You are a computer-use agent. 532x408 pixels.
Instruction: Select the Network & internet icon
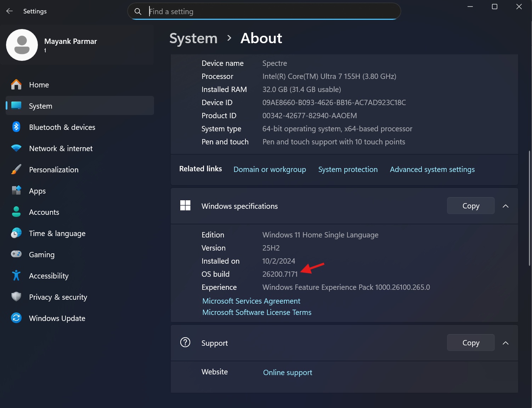pos(16,148)
